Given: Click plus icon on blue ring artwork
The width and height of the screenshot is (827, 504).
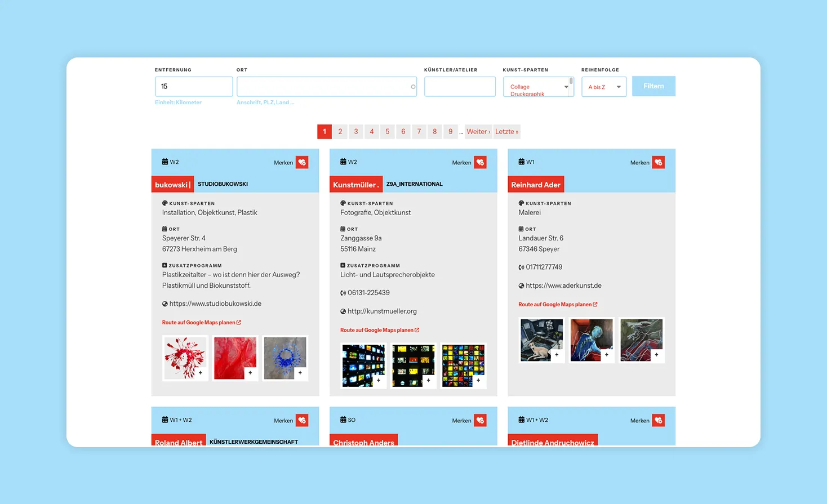Looking at the screenshot, I should coord(300,373).
